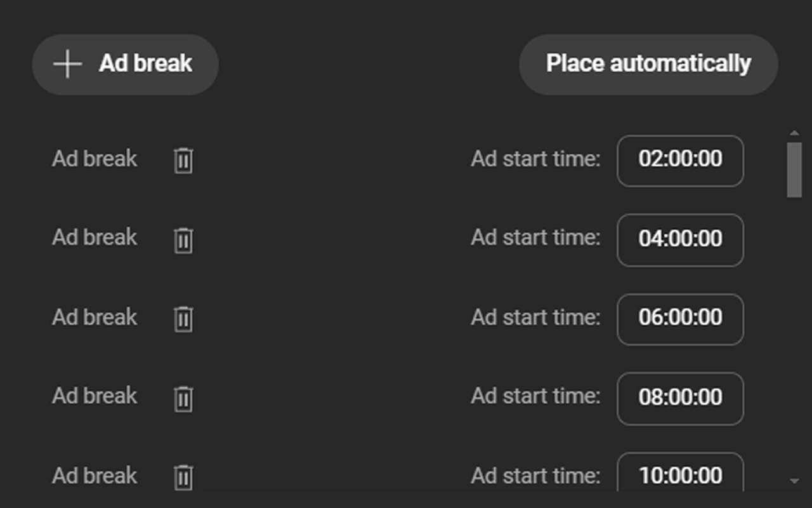
Task: Click the scrollbar up arrow
Action: 794,132
